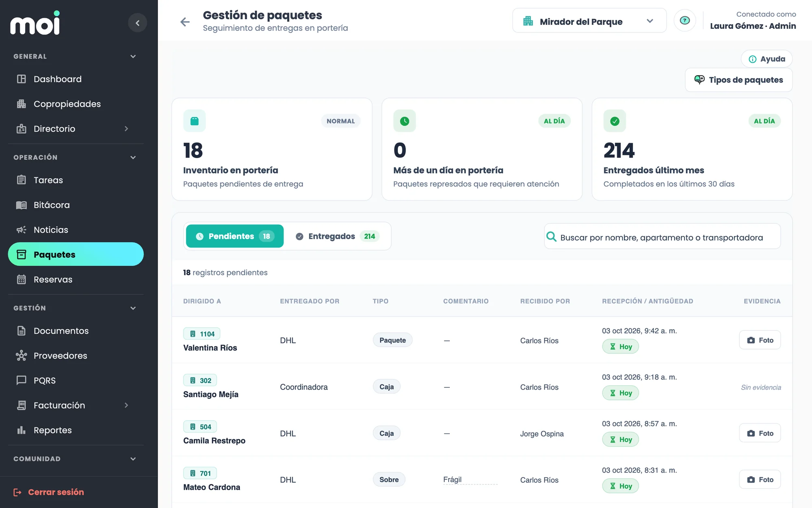The width and height of the screenshot is (812, 508).
Task: Expand the COMUNIDAD section
Action: click(133, 459)
